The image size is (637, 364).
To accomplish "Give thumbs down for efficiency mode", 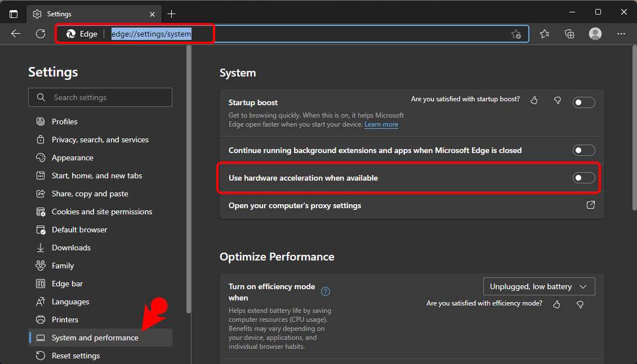I will click(x=580, y=304).
